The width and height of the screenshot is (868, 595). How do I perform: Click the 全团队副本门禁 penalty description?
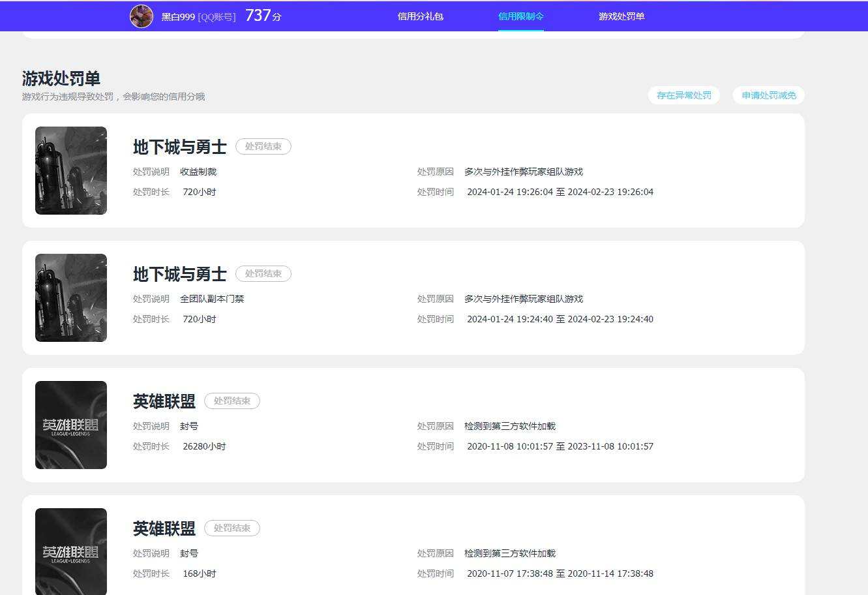coord(212,299)
